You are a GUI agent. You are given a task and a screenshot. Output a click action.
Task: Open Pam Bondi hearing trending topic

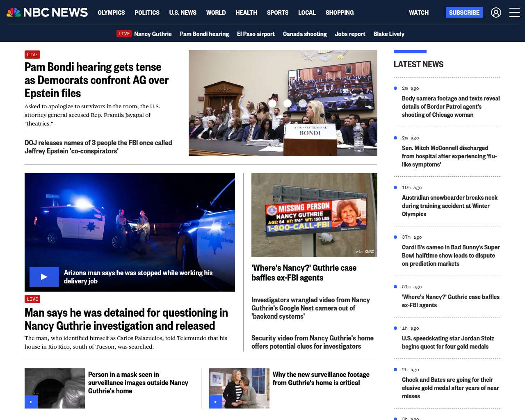[204, 34]
